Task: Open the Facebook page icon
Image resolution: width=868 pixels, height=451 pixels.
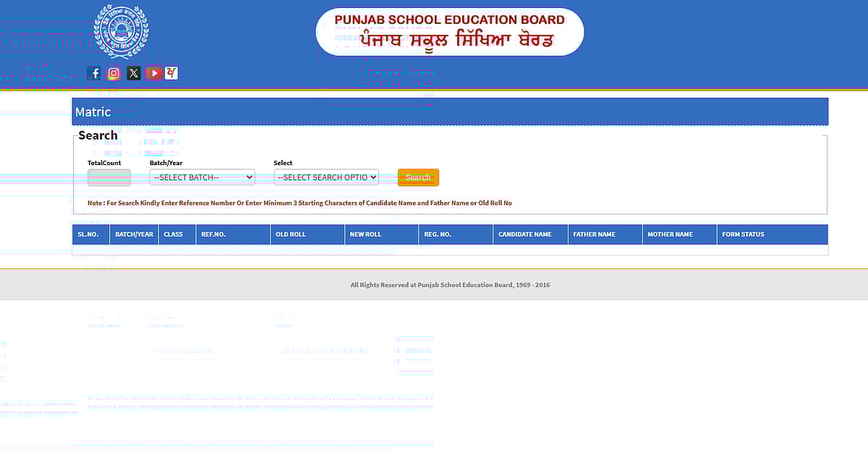Action: pyautogui.click(x=95, y=73)
